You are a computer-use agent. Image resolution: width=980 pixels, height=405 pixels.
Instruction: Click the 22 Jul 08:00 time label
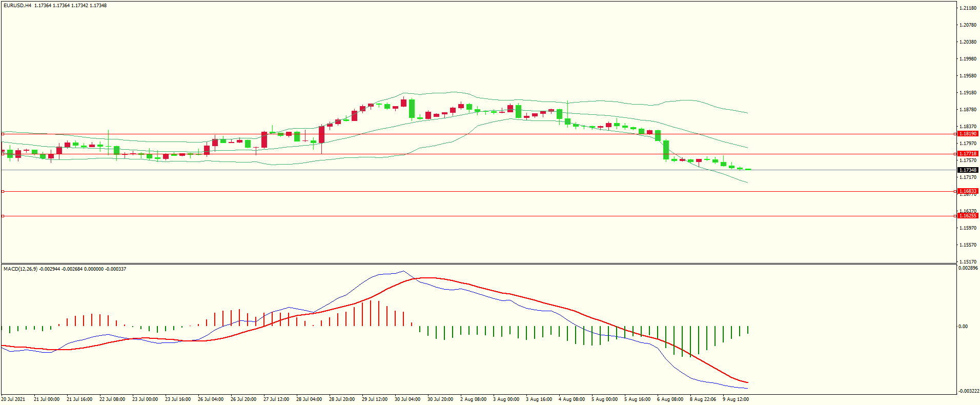112,399
